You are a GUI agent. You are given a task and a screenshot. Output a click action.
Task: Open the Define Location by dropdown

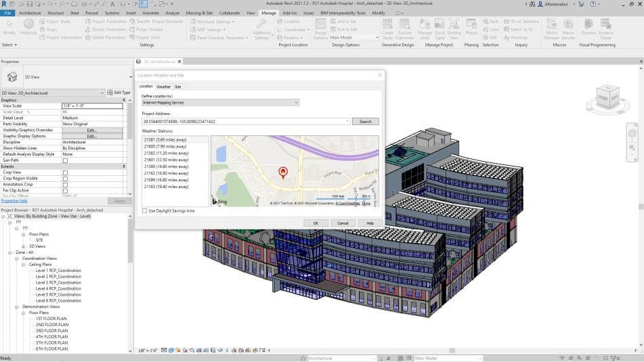(220, 103)
